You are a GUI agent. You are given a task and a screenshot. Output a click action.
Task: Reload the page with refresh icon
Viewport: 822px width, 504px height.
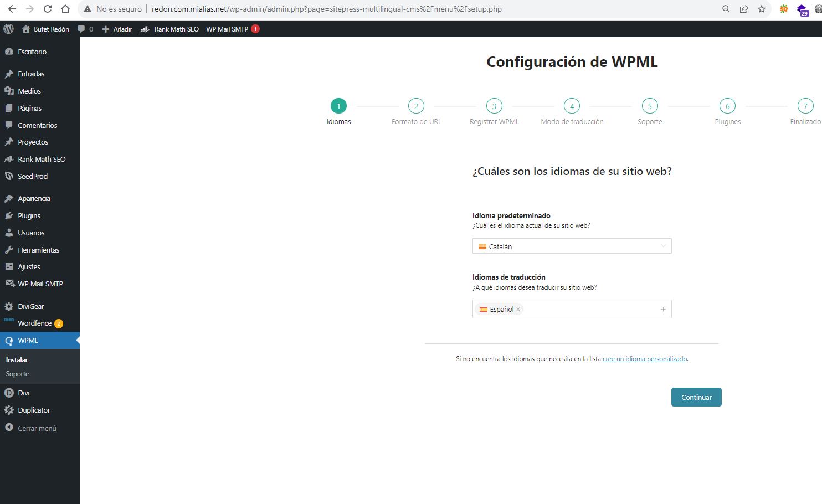click(x=48, y=9)
